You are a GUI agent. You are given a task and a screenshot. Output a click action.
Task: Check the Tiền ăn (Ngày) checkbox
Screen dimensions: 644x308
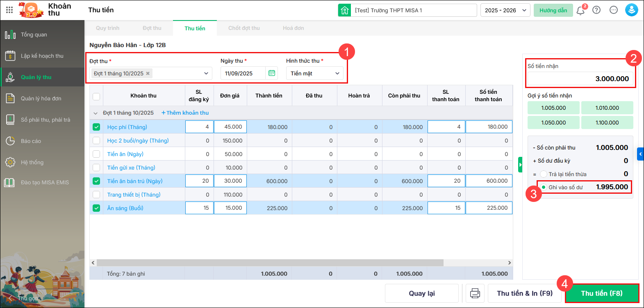(96, 154)
